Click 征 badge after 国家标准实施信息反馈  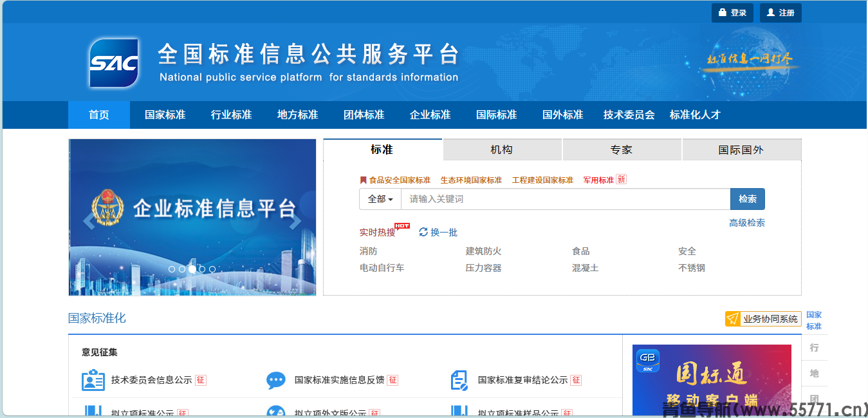pos(392,380)
